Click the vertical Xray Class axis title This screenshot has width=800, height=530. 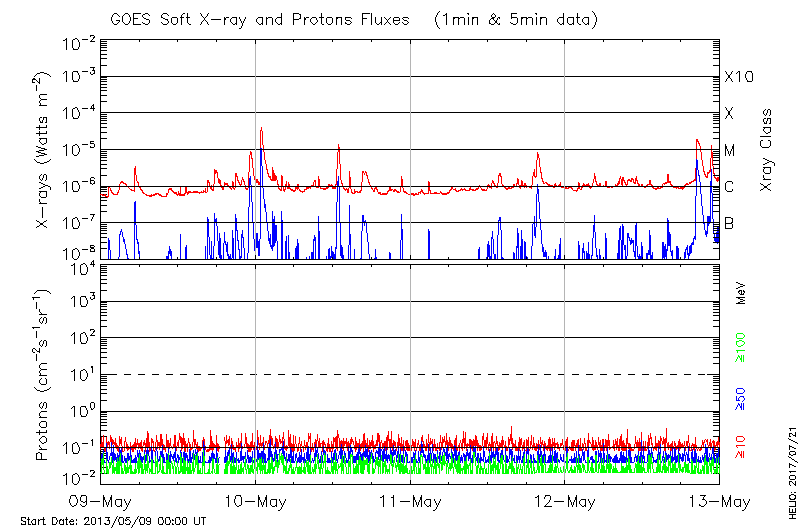pyautogui.click(x=767, y=151)
